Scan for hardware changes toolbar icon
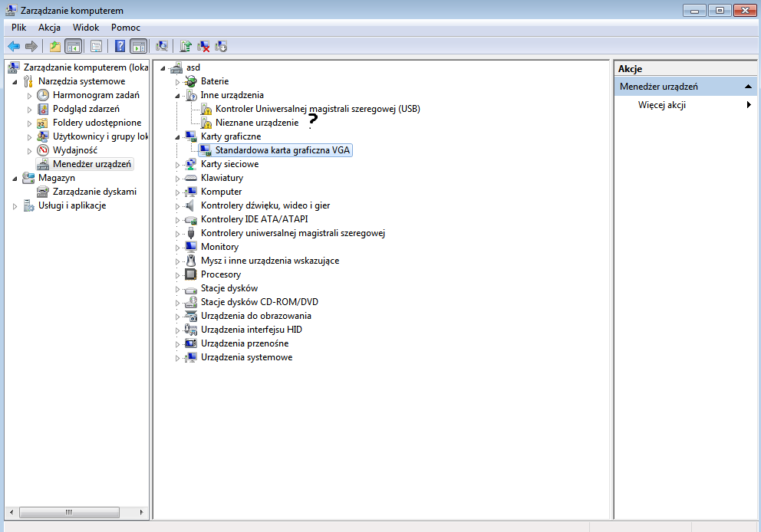The image size is (761, 532). click(x=162, y=47)
